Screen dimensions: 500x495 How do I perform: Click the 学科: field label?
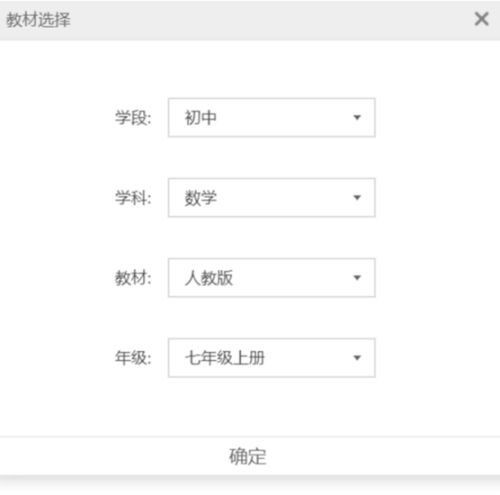(133, 198)
